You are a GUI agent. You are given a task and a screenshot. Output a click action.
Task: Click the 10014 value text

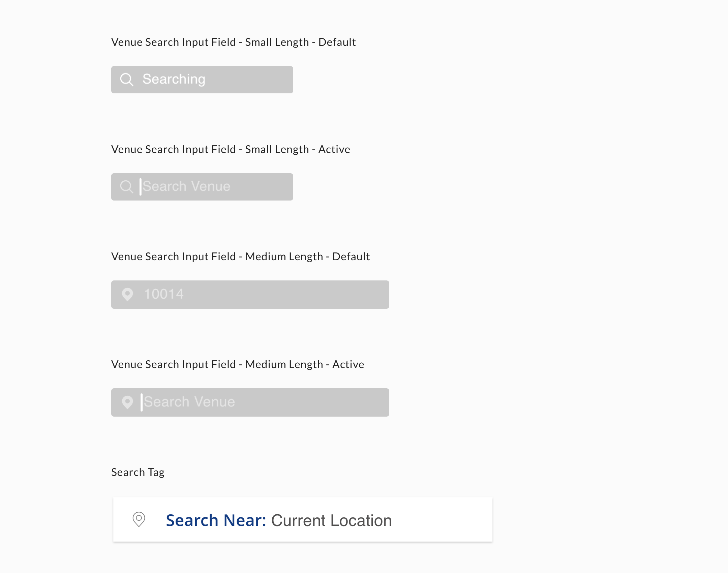click(164, 294)
